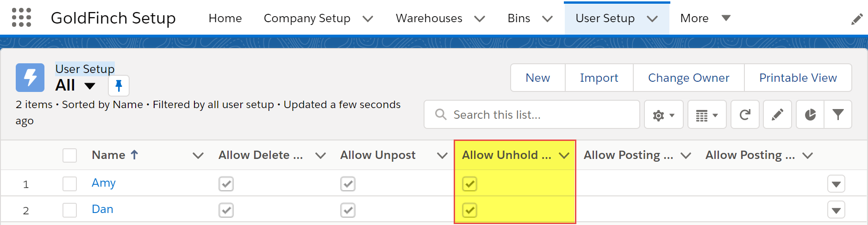Open the Dan record link
Viewport: 868px width, 225px height.
click(102, 209)
